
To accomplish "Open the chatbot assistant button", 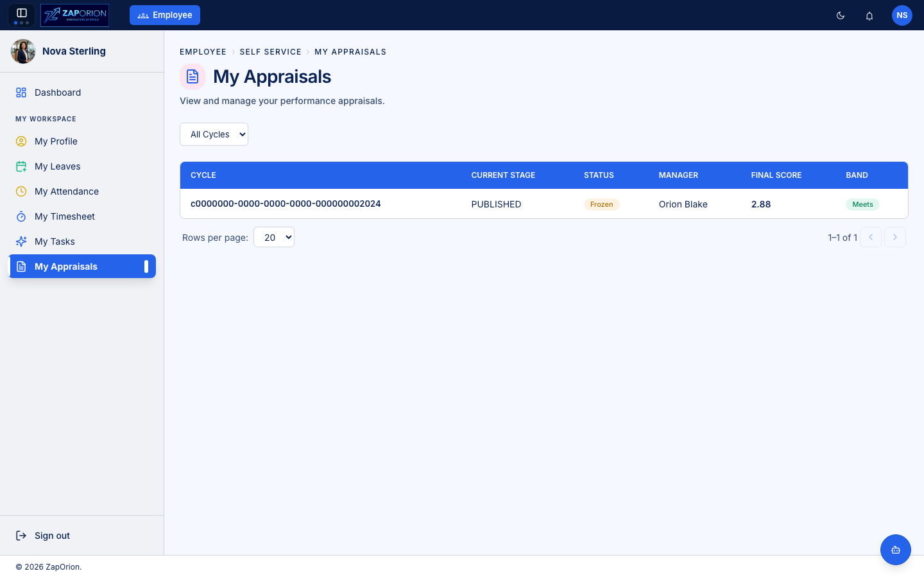I will point(896,550).
